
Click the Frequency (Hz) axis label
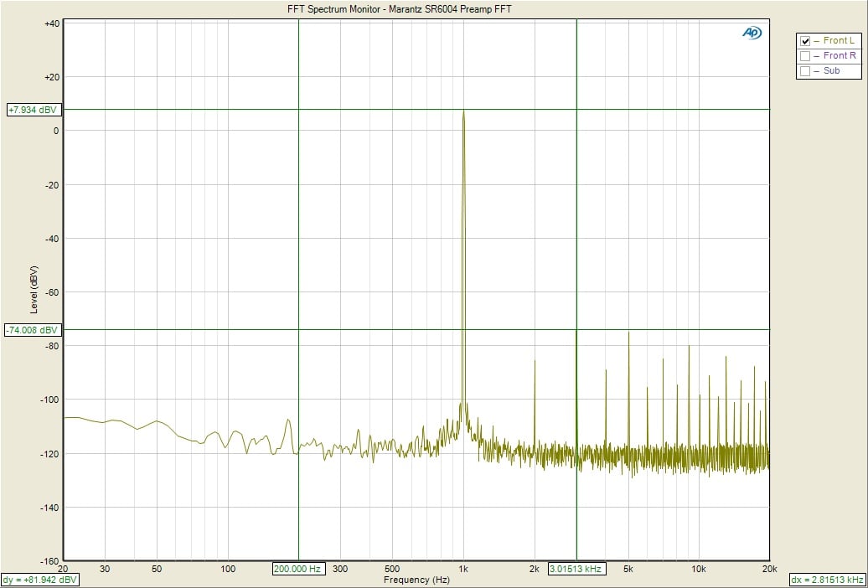[x=416, y=580]
